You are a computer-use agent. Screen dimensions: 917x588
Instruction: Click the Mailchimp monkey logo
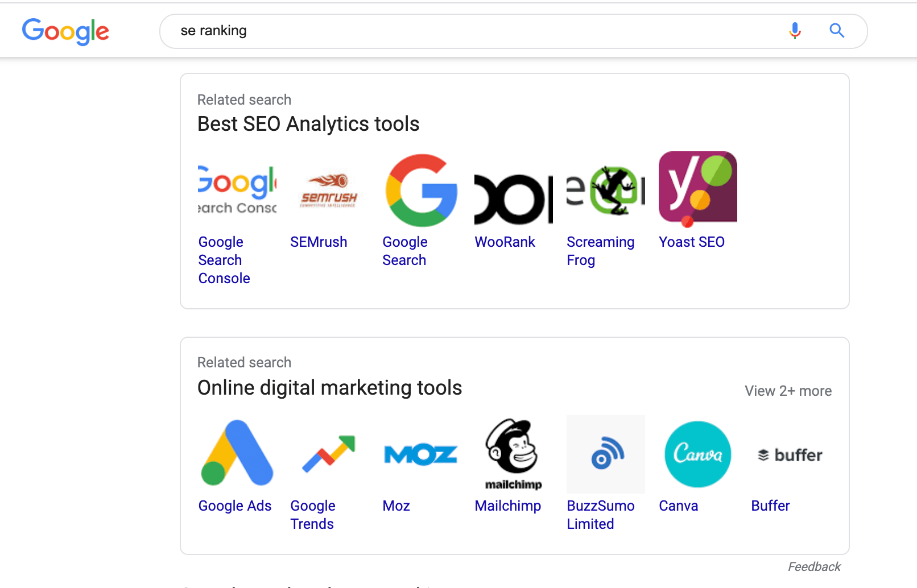(514, 454)
